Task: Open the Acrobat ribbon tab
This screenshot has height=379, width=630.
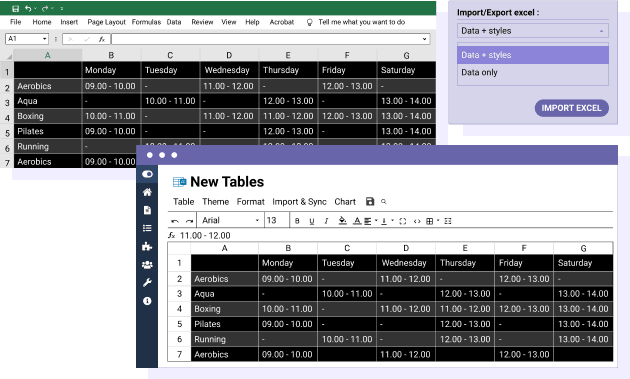Action: pyautogui.click(x=282, y=22)
